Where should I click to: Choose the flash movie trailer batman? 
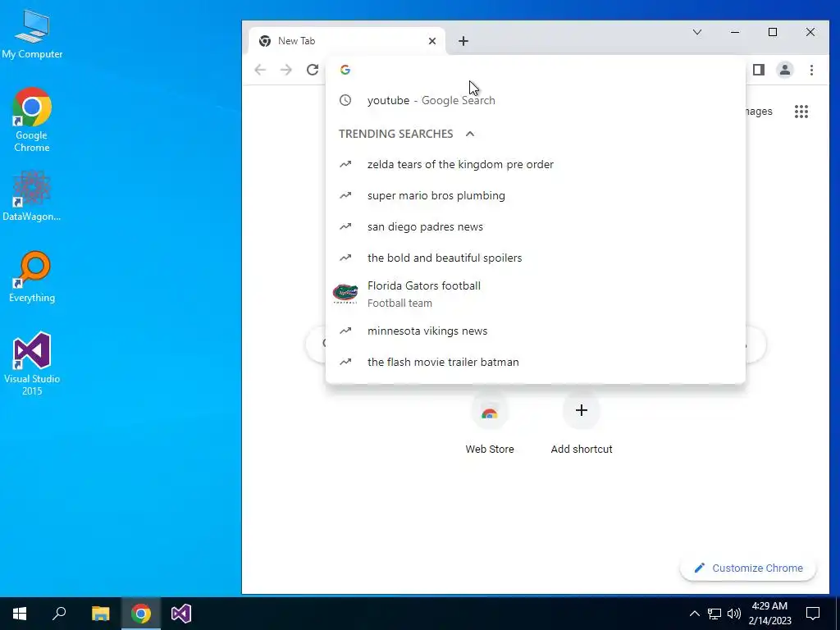(x=535, y=362)
